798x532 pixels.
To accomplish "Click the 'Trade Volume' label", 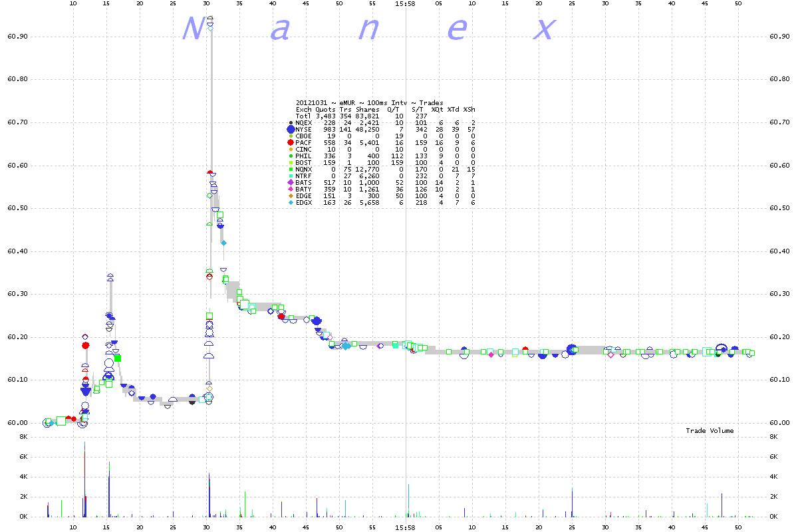I will (x=710, y=431).
